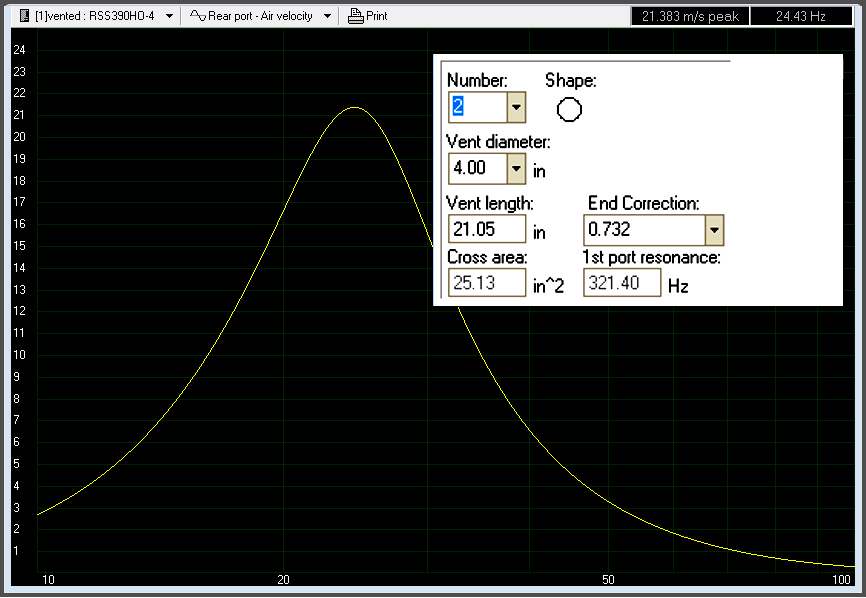Click the peak of the yellow velocity curve

(x=354, y=108)
